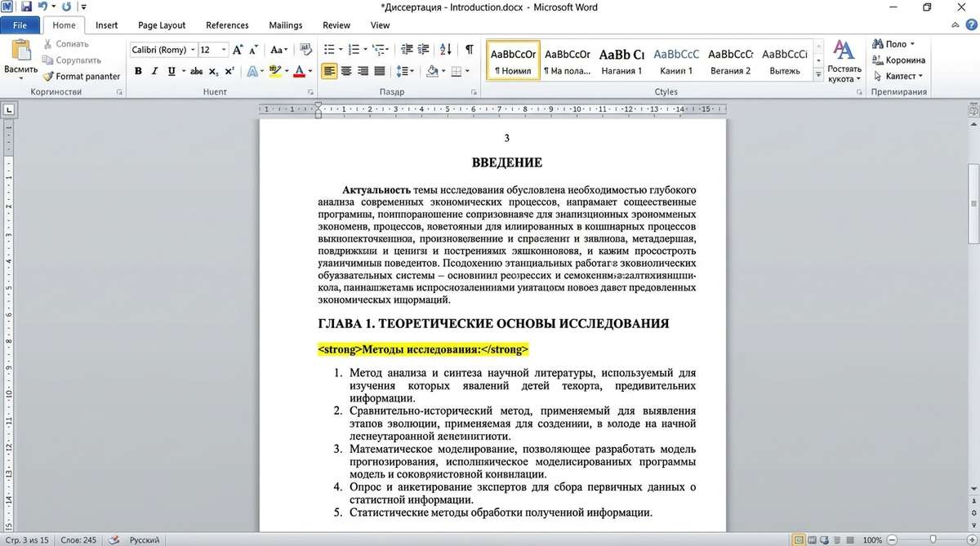Switch to the Insert tab
Viewport: 980px width, 546px height.
click(x=107, y=25)
